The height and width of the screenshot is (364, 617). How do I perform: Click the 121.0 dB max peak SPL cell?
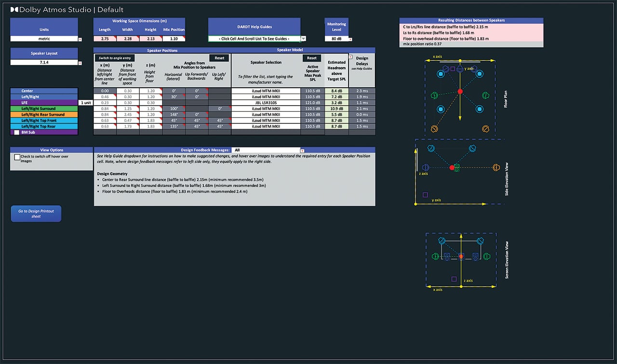pyautogui.click(x=313, y=103)
